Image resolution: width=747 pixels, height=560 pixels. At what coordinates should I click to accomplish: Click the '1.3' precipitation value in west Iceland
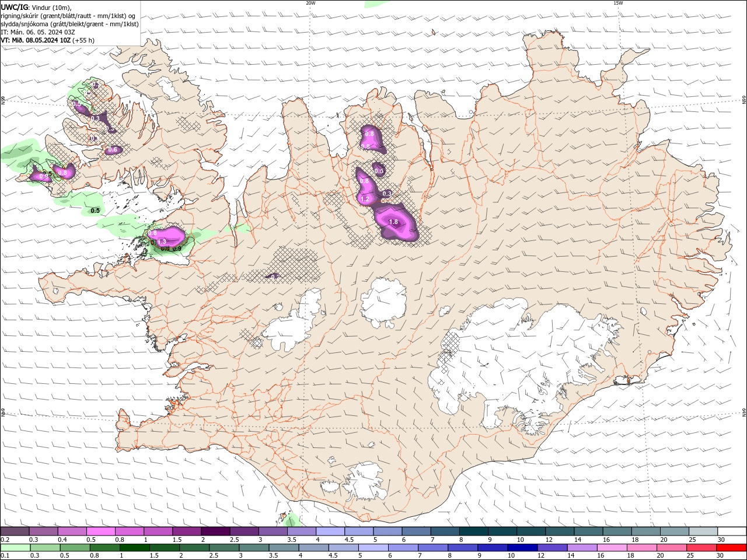pyautogui.click(x=162, y=242)
